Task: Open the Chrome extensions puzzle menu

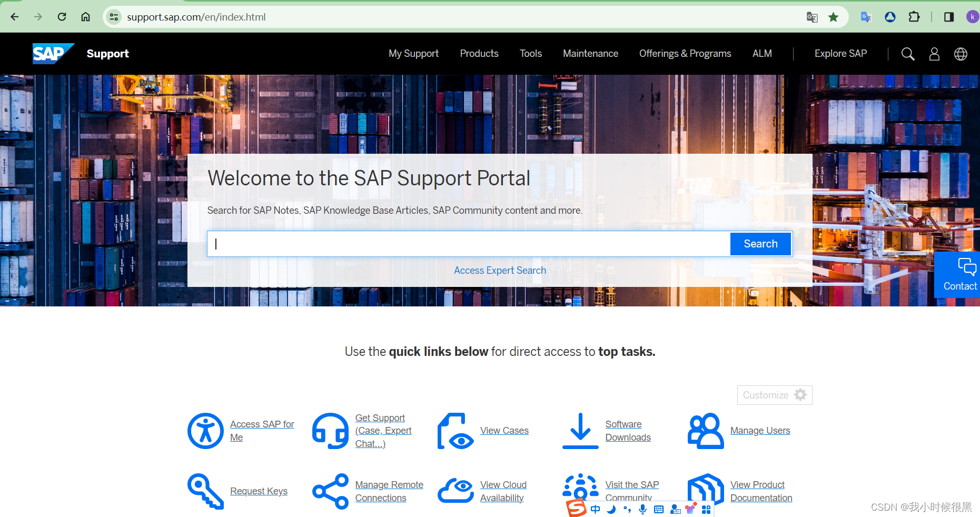Action: [x=915, y=16]
